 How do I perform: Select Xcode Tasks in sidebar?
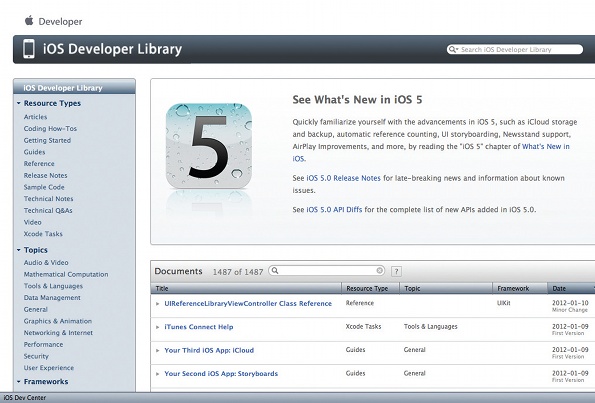coord(43,234)
